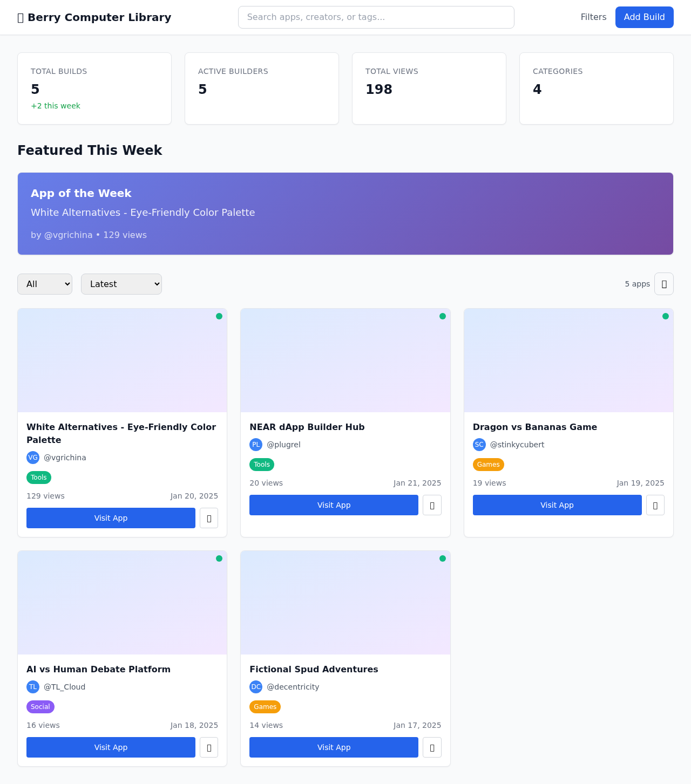
Task: Click the share icon on the Dragon vs Bananas card
Action: (655, 505)
